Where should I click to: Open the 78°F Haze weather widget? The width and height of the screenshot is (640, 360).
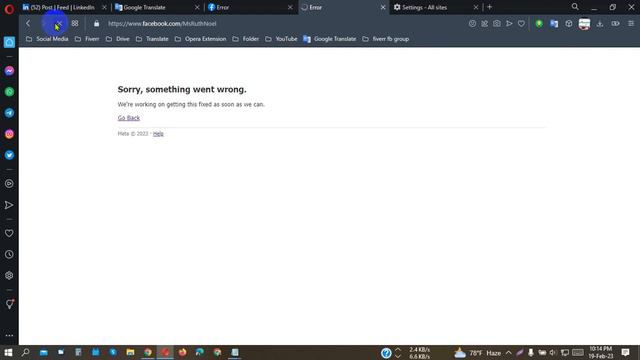click(478, 353)
